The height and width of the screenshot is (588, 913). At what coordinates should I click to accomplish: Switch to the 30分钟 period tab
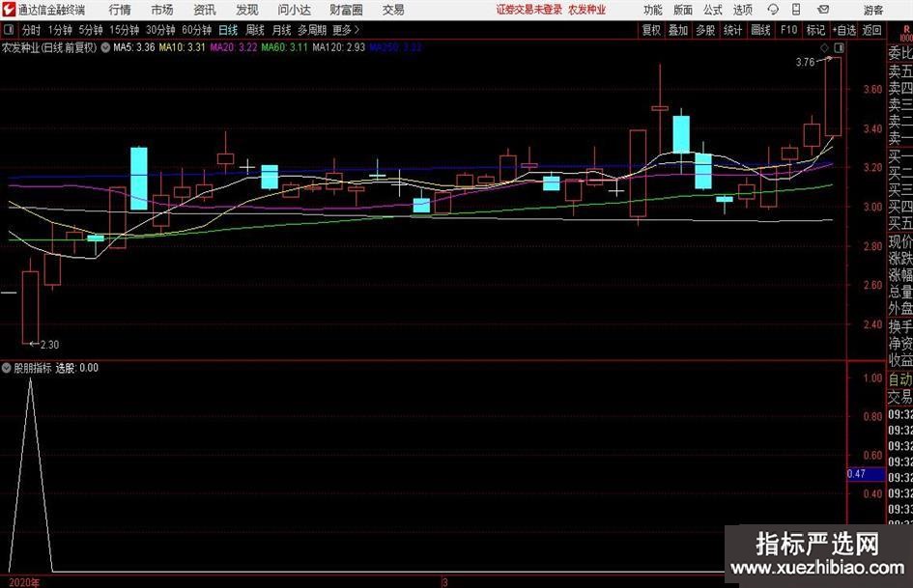[x=160, y=30]
